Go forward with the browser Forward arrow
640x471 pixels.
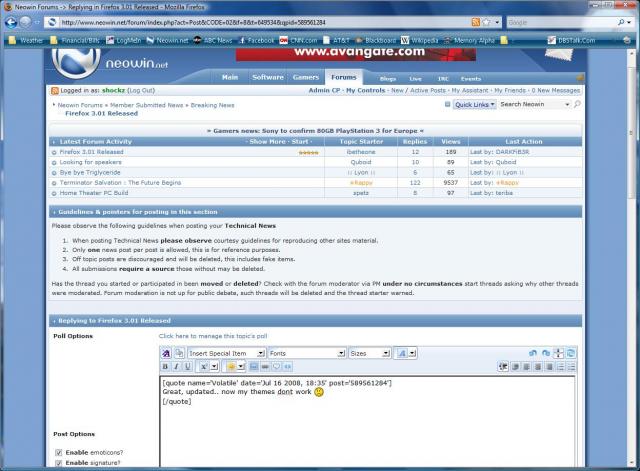[25, 22]
